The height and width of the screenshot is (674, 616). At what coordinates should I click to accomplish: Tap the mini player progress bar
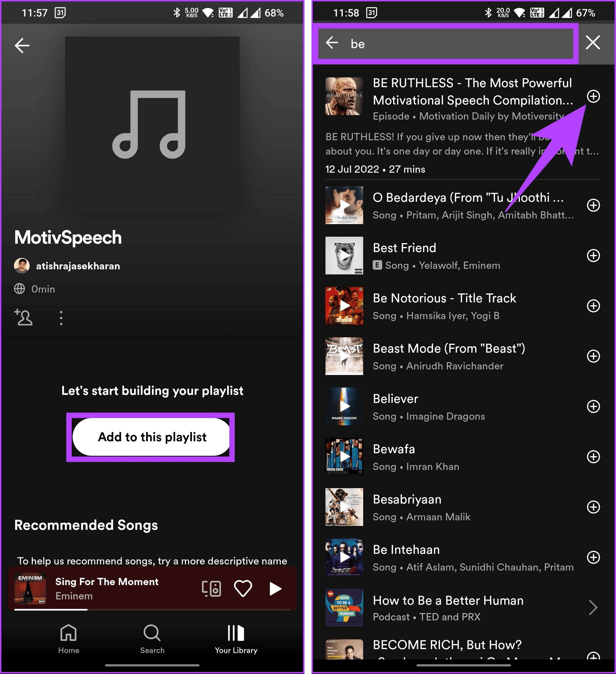[x=152, y=609]
